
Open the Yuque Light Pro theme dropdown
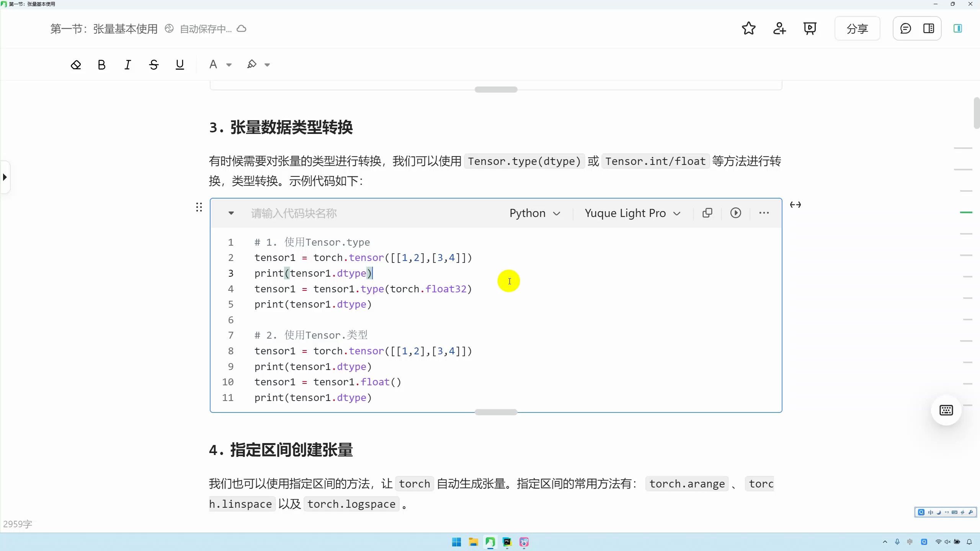tap(632, 213)
